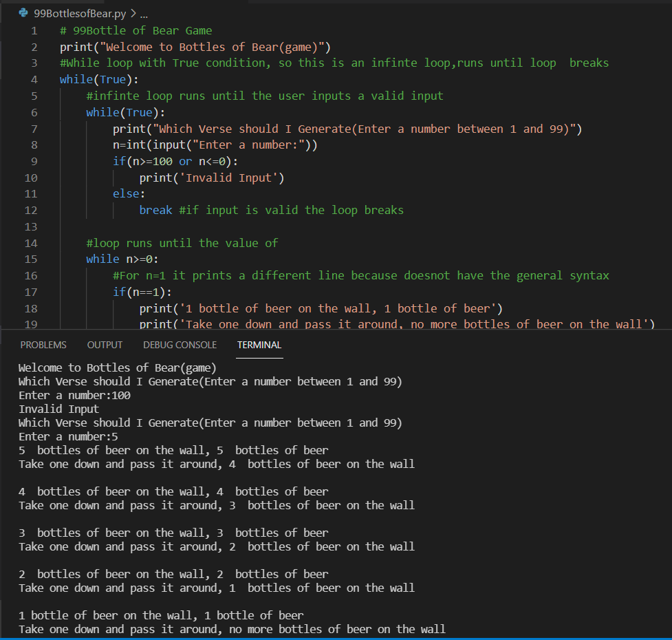Show the DEBUG CONSOLE tab
Screen dimensions: 672x640
click(x=180, y=345)
